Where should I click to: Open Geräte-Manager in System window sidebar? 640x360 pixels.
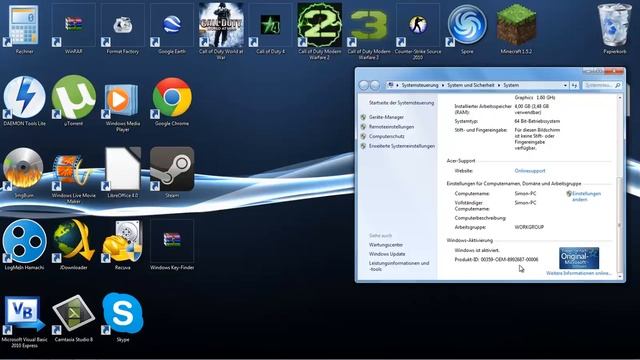pos(386,117)
